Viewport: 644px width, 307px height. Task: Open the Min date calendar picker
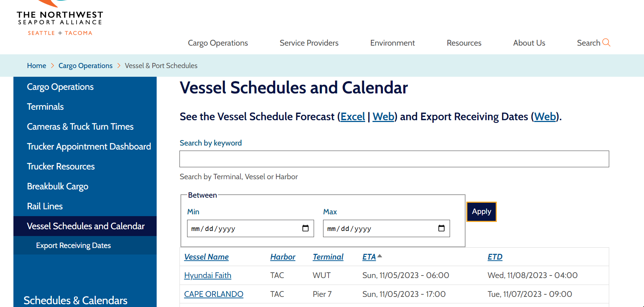click(x=305, y=228)
